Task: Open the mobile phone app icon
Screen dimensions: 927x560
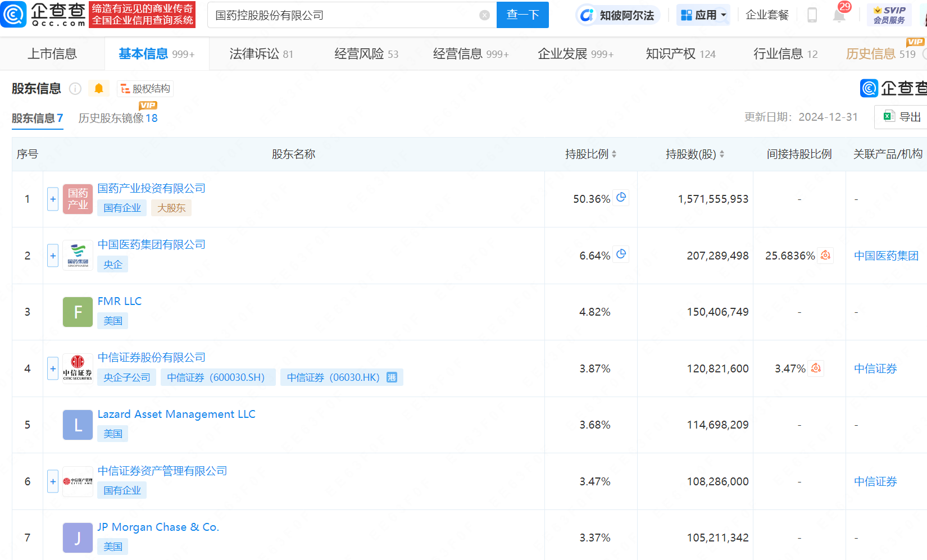Action: pyautogui.click(x=812, y=15)
